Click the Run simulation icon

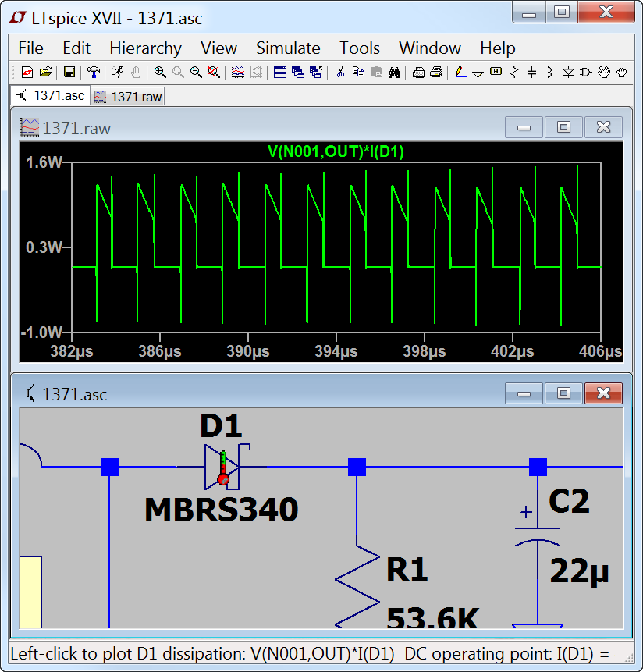(117, 73)
